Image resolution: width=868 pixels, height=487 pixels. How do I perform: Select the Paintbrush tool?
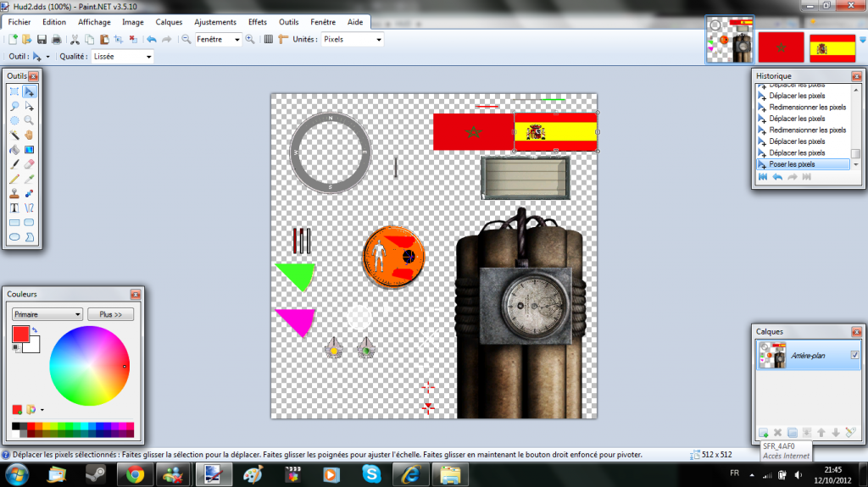[14, 163]
